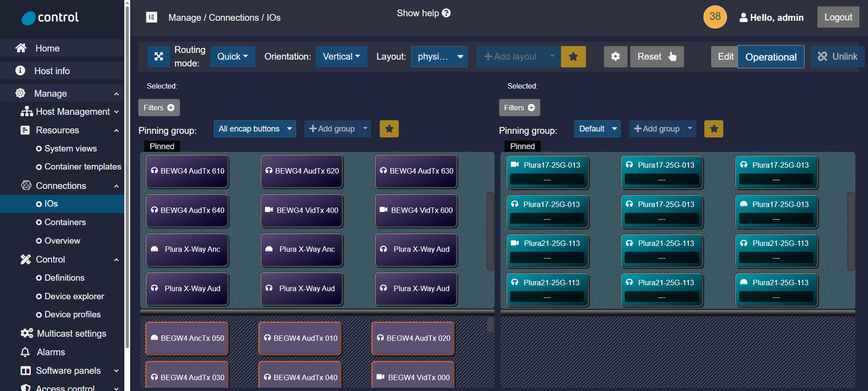
Task: Star the right Default pinning group
Action: tap(713, 129)
